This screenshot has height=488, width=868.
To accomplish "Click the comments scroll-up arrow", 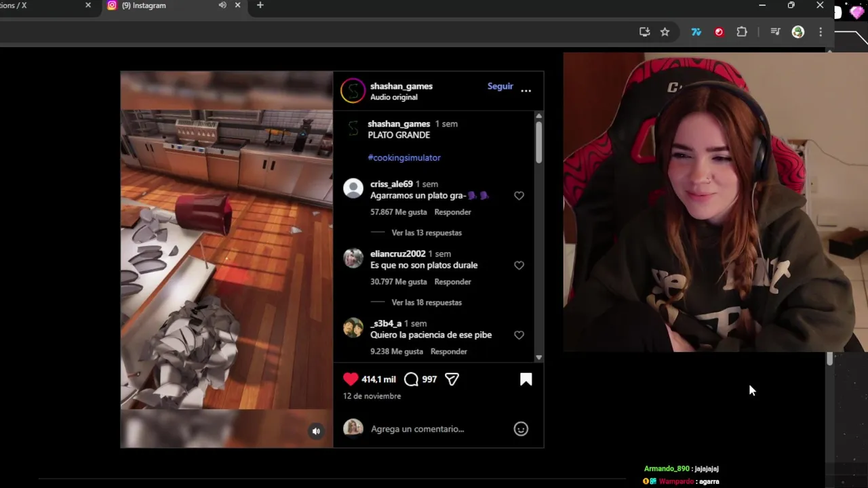I will pos(539,116).
